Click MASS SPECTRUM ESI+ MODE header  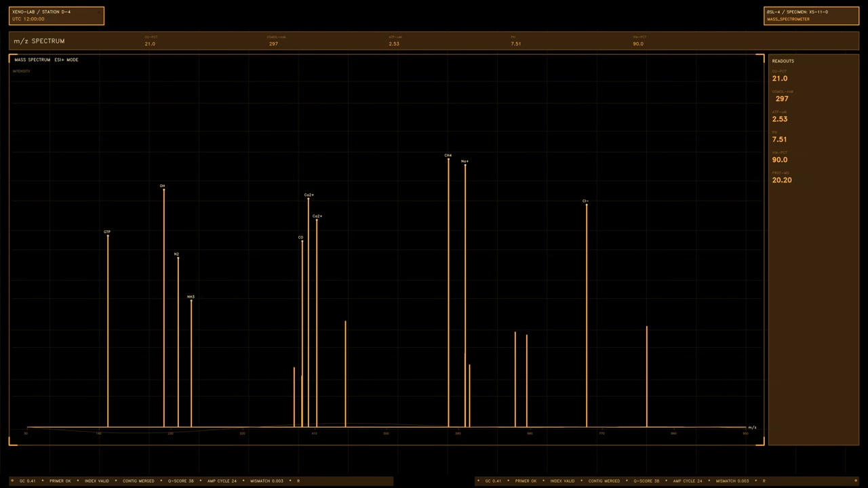coord(46,60)
